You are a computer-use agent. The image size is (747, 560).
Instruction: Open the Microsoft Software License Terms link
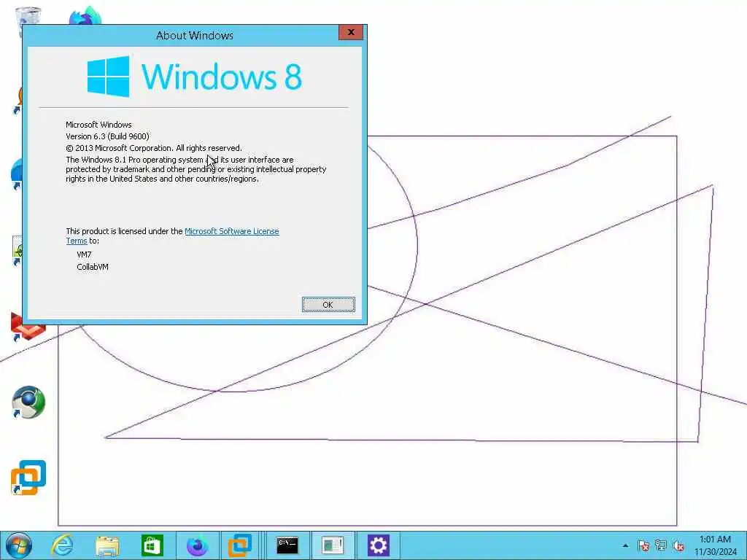231,231
